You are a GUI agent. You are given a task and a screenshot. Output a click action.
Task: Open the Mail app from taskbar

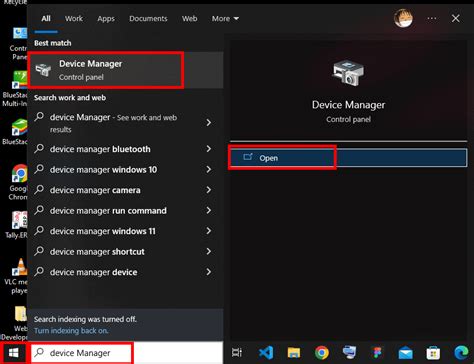[405, 353]
